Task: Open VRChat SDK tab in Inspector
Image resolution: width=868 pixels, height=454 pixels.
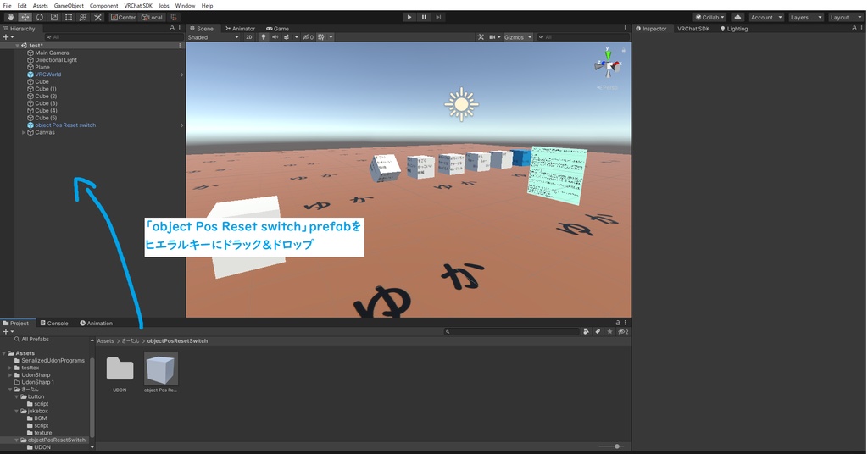Action: coord(693,29)
